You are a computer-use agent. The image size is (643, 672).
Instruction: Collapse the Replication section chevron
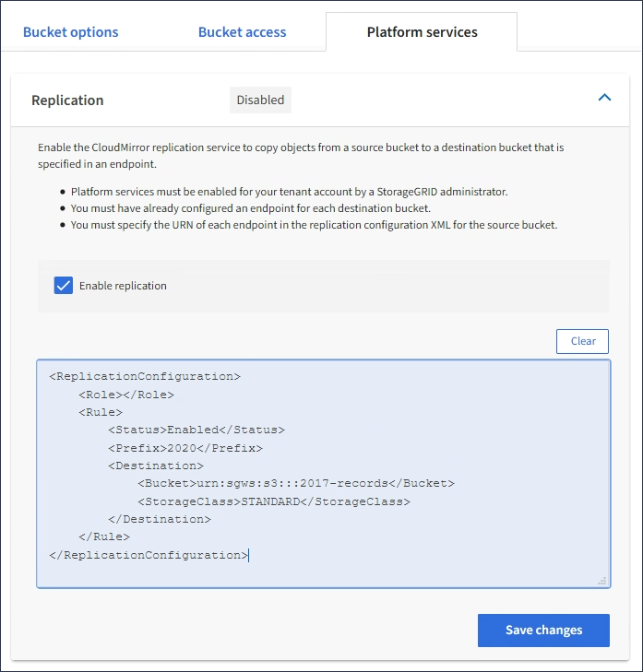[604, 97]
